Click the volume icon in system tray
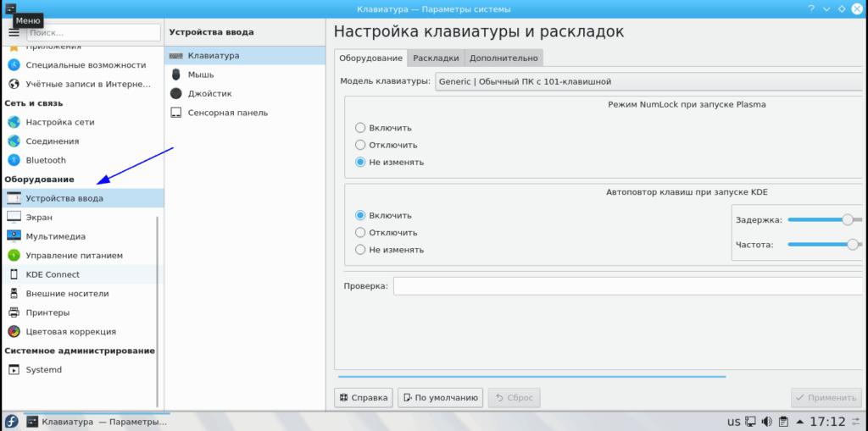868x431 pixels. pos(766,421)
